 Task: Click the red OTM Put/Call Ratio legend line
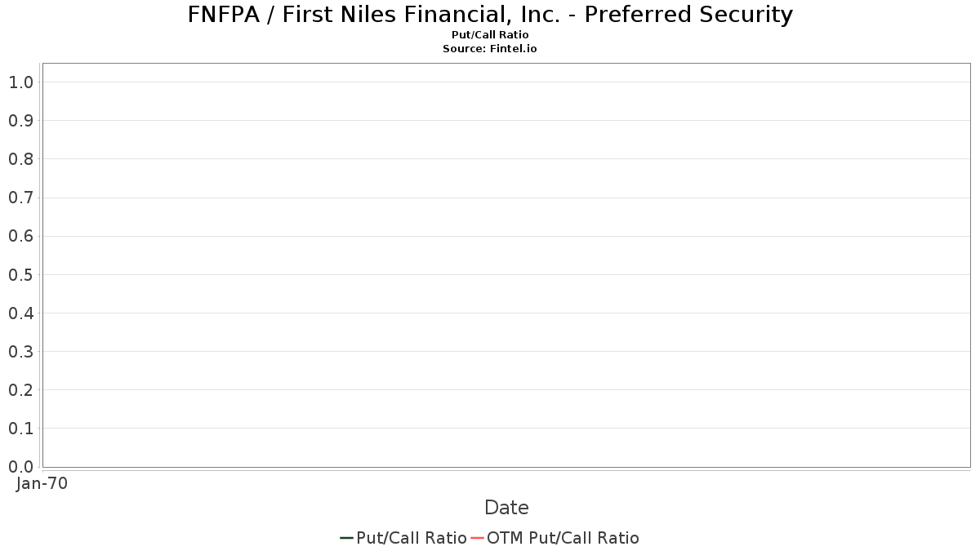click(478, 538)
